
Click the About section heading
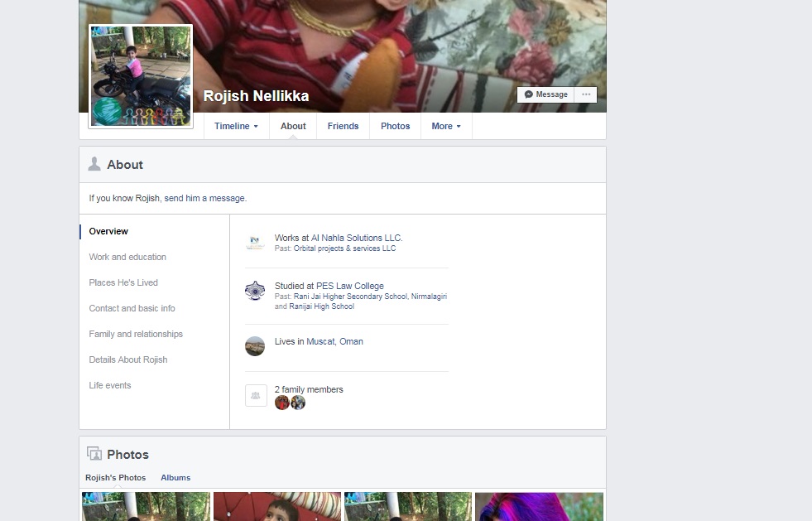pyautogui.click(x=125, y=165)
